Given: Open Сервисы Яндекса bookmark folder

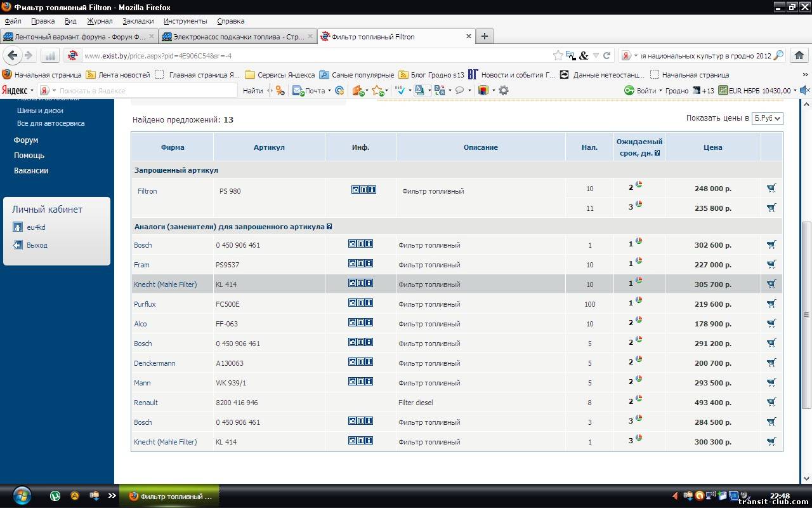Looking at the screenshot, I should coord(280,75).
